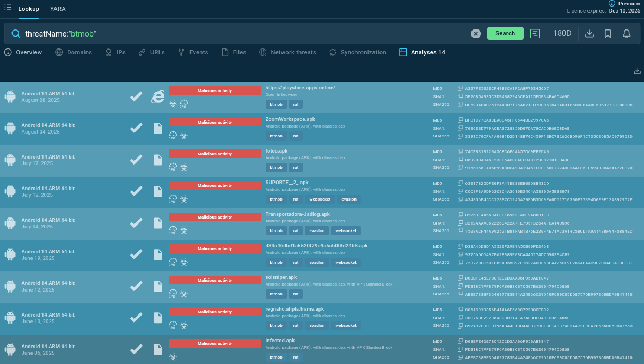This screenshot has width=644, height=364.
Task: Open the https://playstore-apps.online/ analysis link
Action: coord(300,88)
